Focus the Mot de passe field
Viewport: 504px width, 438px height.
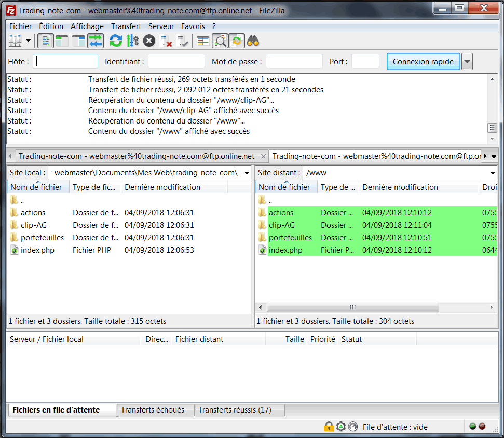294,61
